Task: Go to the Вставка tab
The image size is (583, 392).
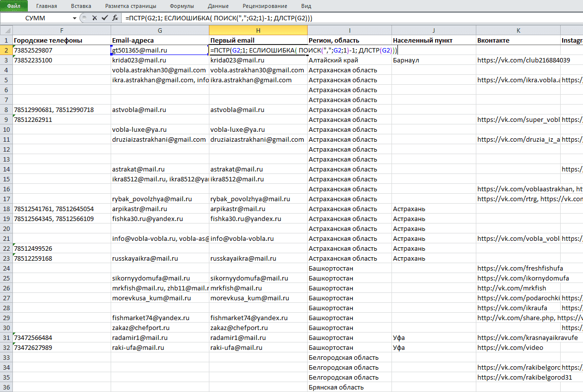Action: pyautogui.click(x=81, y=6)
